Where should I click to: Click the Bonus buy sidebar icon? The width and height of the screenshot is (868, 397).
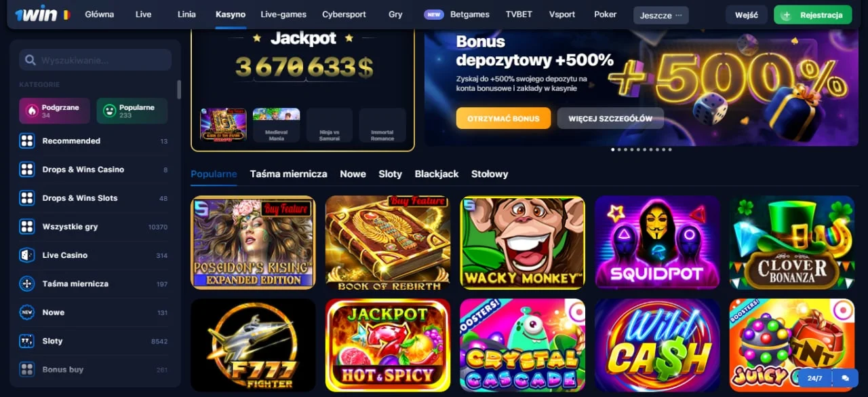[x=27, y=369]
